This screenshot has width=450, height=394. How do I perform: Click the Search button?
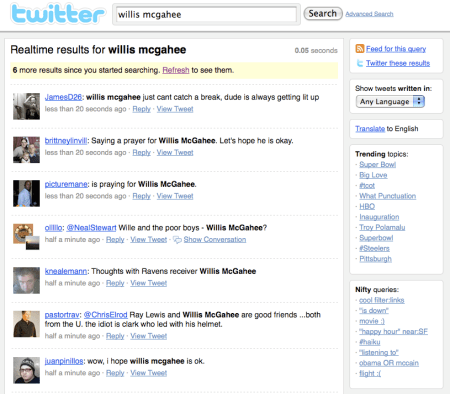click(323, 14)
